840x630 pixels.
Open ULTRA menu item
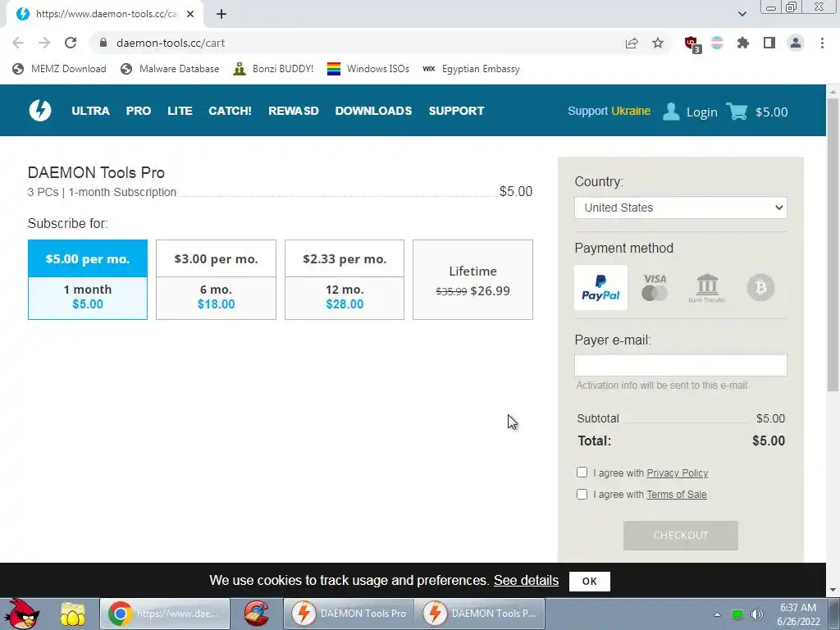[x=90, y=111]
